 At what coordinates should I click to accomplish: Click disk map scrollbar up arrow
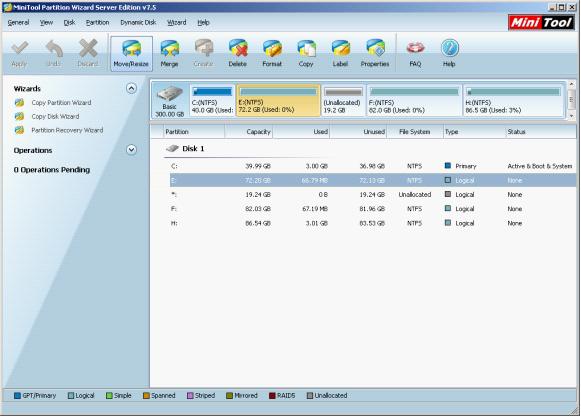pyautogui.click(x=571, y=85)
